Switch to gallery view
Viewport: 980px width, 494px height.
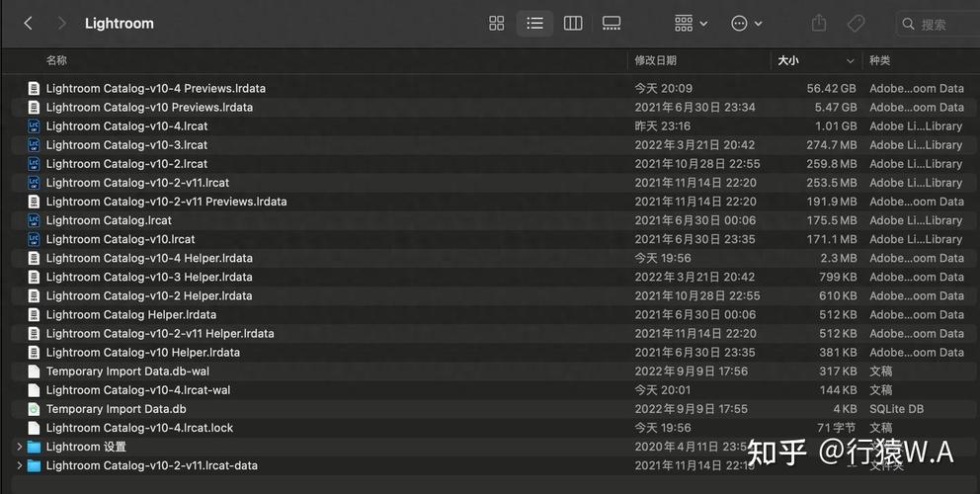click(x=612, y=23)
